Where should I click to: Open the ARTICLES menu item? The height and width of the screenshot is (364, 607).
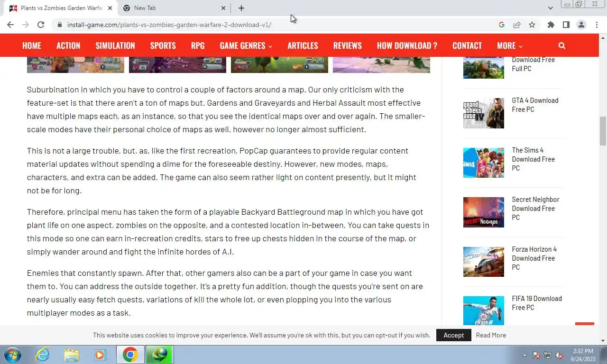(x=303, y=45)
